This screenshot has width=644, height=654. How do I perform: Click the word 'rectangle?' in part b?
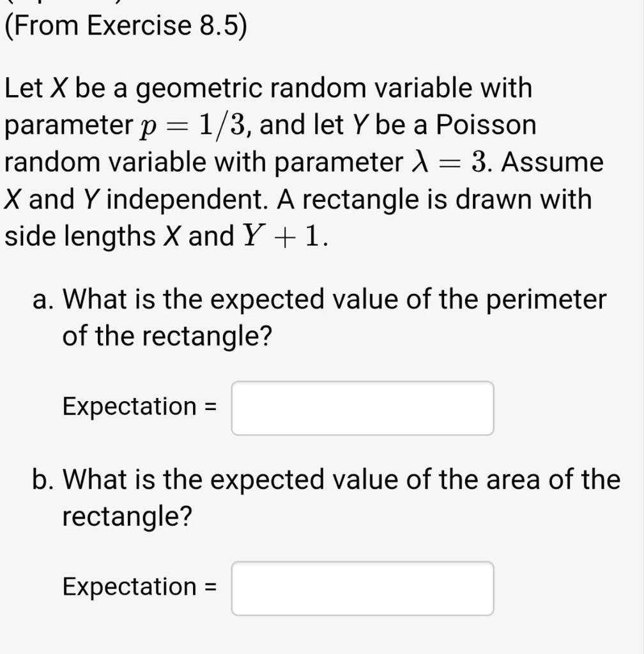[x=127, y=516]
